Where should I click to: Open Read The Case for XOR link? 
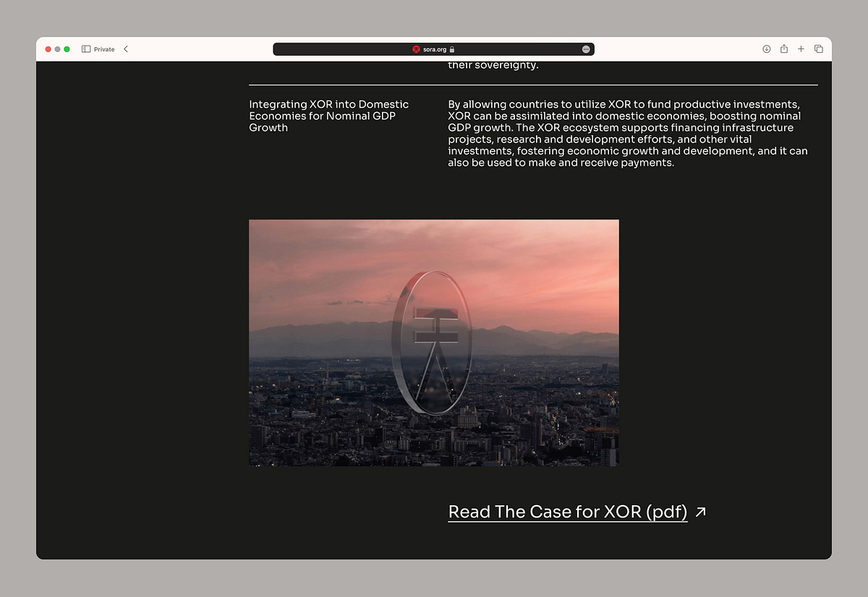(x=567, y=512)
